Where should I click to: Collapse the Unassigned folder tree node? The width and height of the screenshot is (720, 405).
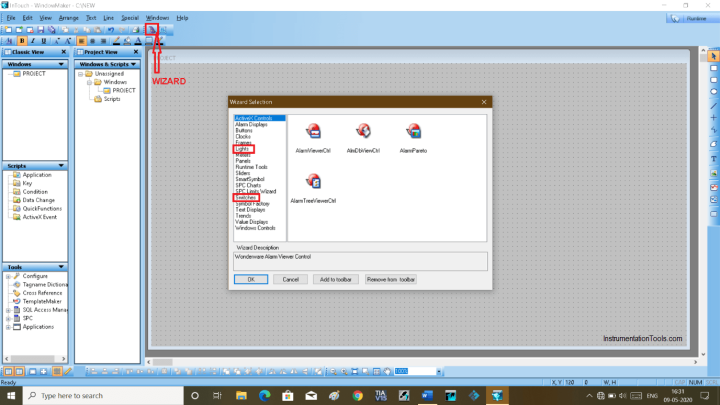(81, 74)
